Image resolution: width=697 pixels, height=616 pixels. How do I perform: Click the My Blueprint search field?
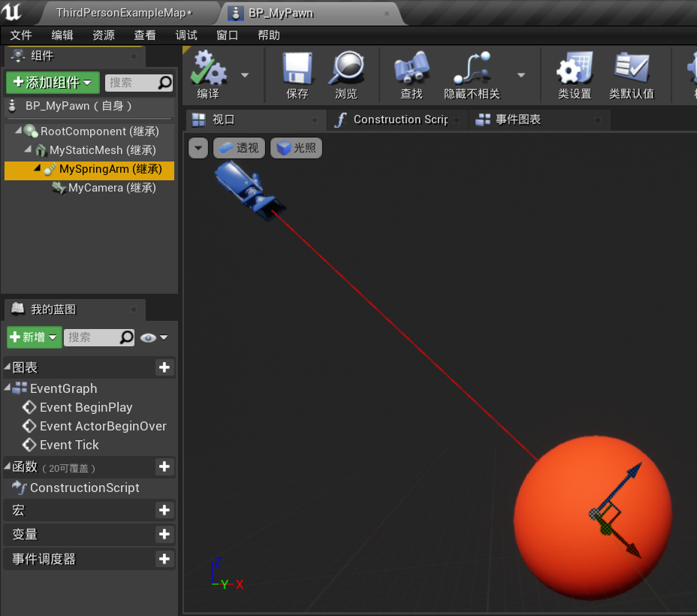point(98,337)
